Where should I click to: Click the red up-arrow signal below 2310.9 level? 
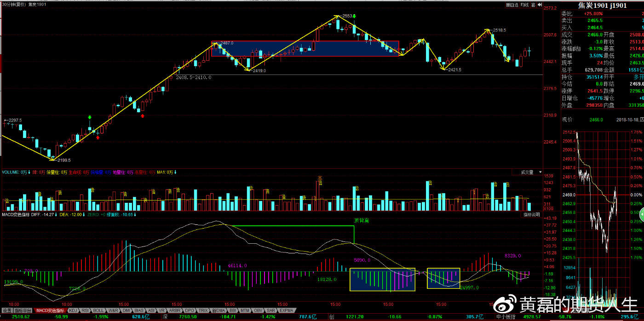[143, 115]
